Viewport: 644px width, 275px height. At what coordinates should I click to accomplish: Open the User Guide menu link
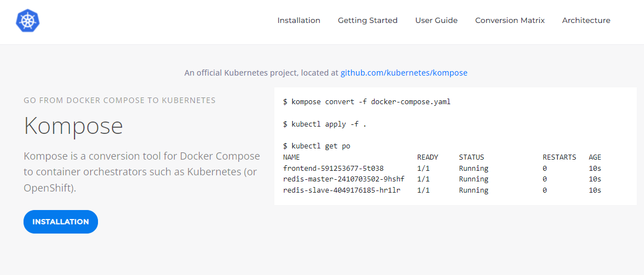[436, 20]
